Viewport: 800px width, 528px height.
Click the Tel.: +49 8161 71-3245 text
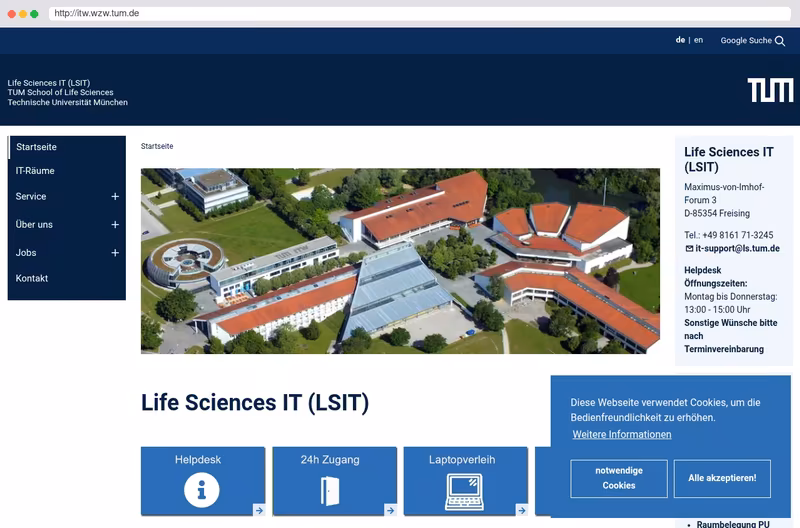point(729,235)
